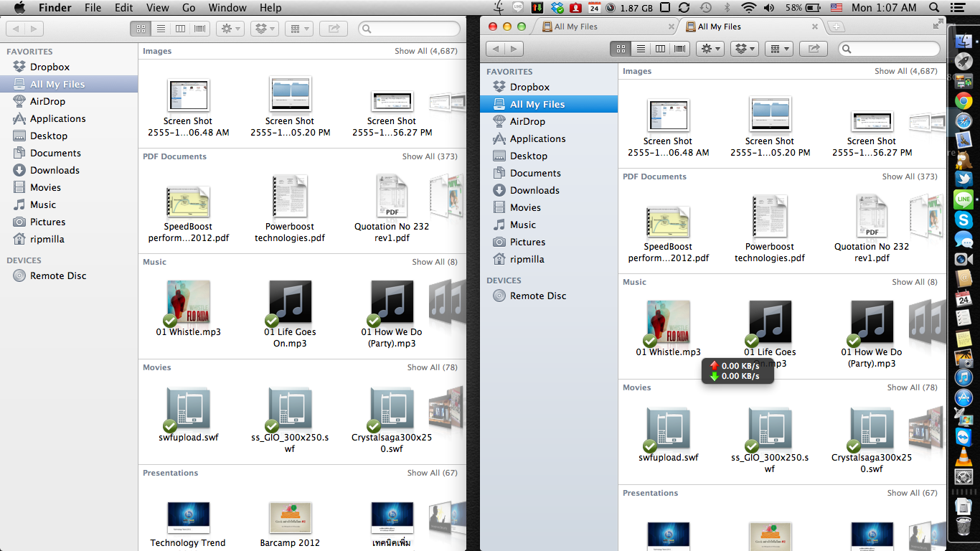Image resolution: width=980 pixels, height=551 pixels.
Task: Go back using right window's back arrow
Action: coord(496,49)
